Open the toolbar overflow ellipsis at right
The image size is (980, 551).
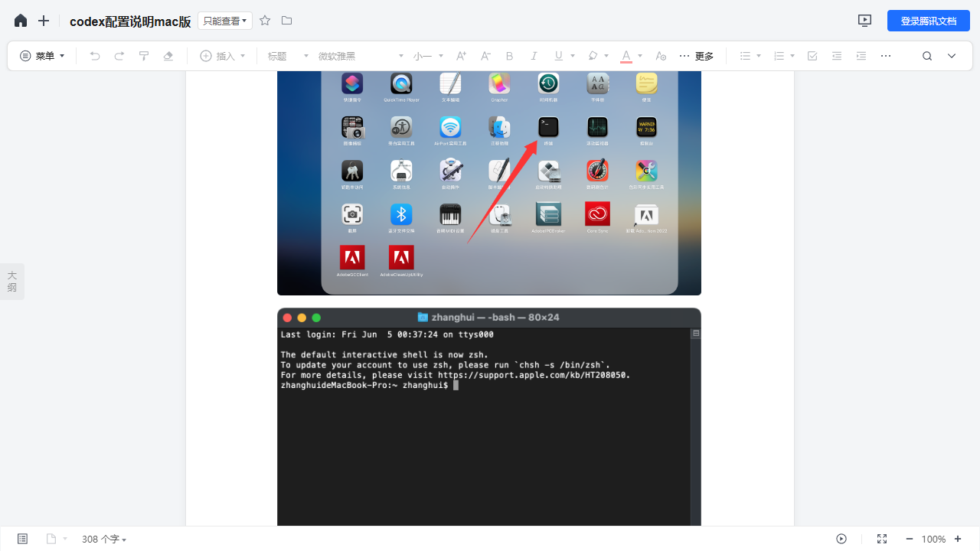pyautogui.click(x=886, y=56)
